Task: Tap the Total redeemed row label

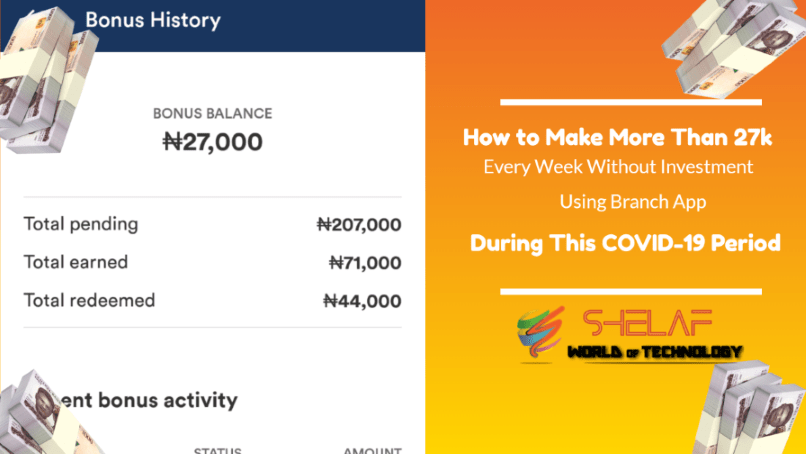Action: click(x=88, y=301)
